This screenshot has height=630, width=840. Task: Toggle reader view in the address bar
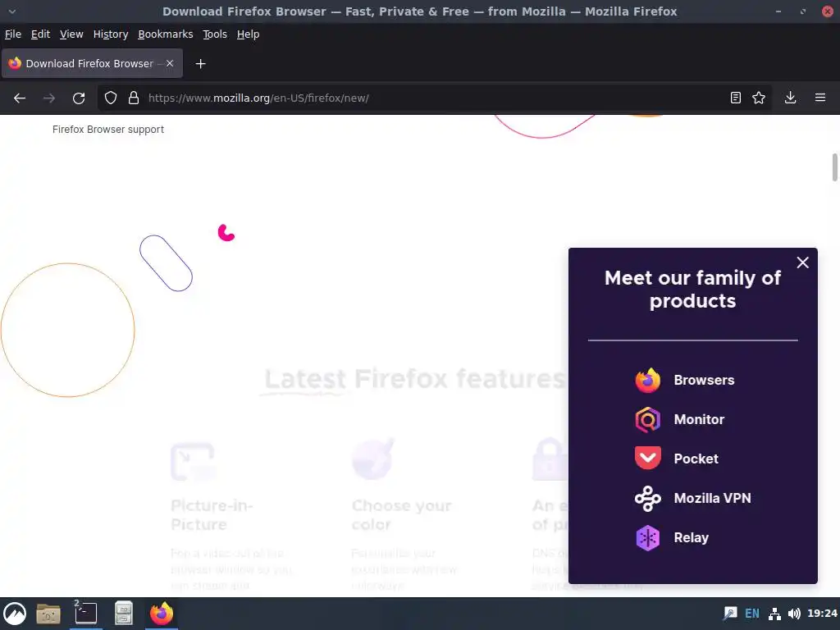click(736, 98)
